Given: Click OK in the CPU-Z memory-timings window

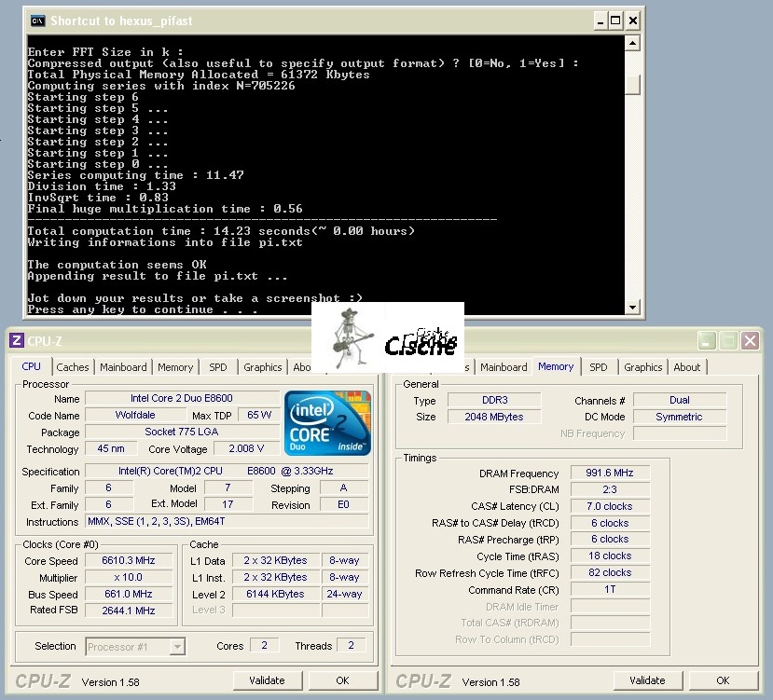Looking at the screenshot, I should pos(724,680).
